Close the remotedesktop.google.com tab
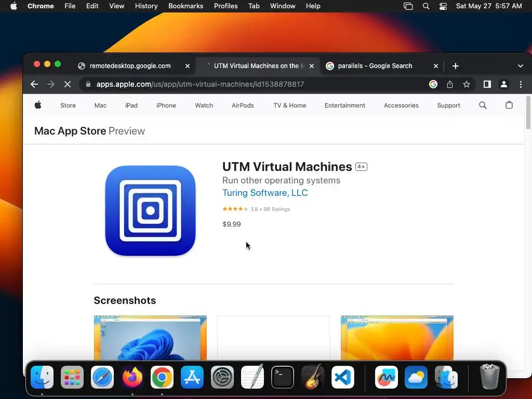The width and height of the screenshot is (532, 399). point(187,66)
